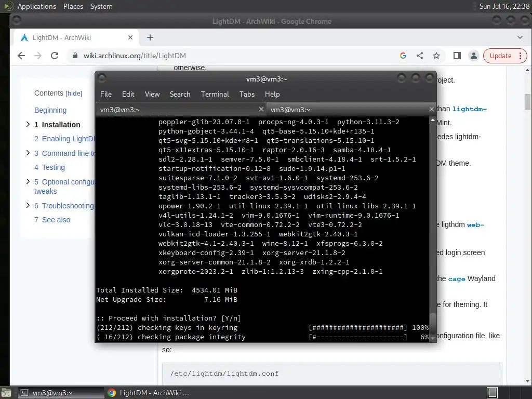
Task: Open the terminal View menu
Action: click(x=152, y=95)
